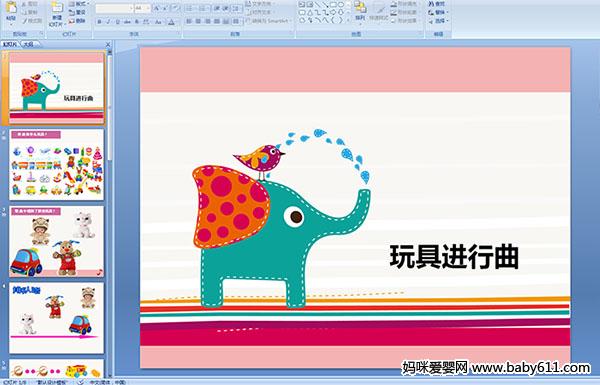Switch to the Outline tab in the left pane
The image size is (600, 385).
point(29,44)
